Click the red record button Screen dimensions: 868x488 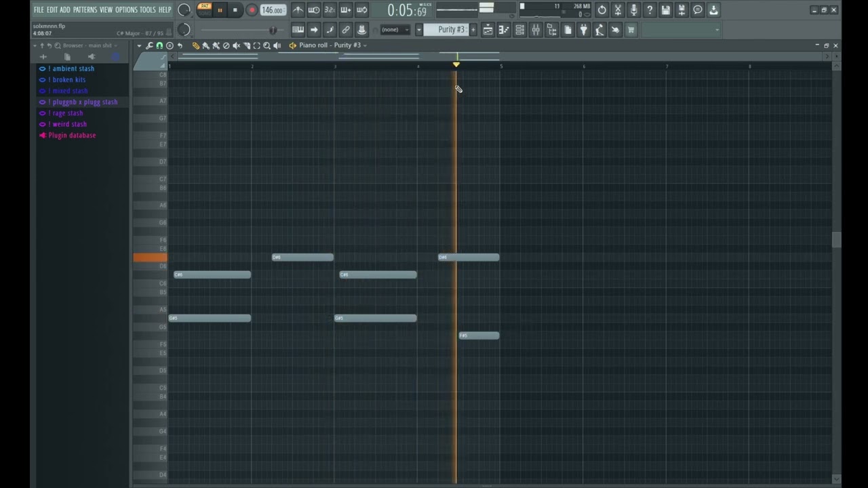[x=252, y=10]
